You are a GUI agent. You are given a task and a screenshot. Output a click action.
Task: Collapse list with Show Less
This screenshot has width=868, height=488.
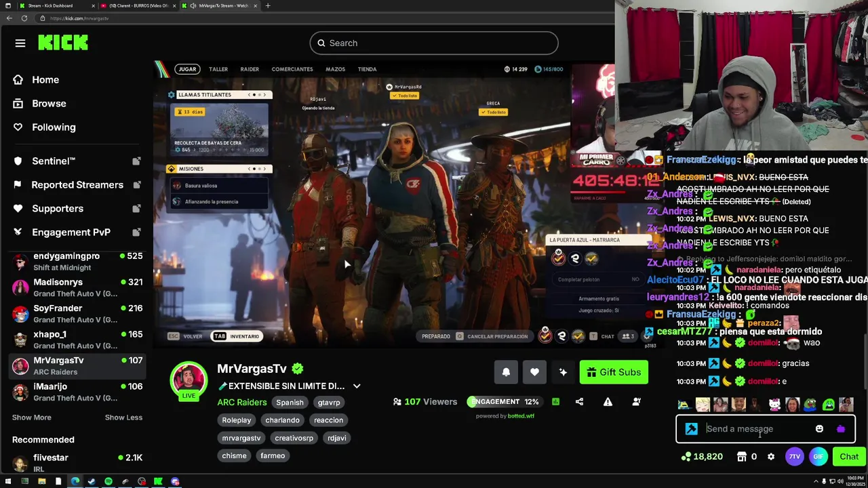click(123, 418)
